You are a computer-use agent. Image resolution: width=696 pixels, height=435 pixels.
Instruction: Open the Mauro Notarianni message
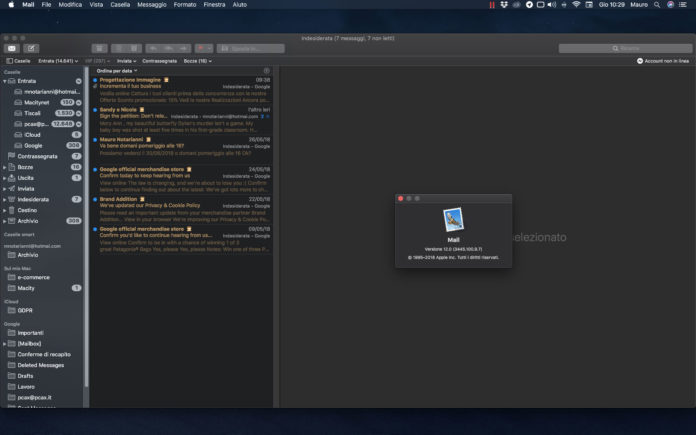[x=182, y=150]
